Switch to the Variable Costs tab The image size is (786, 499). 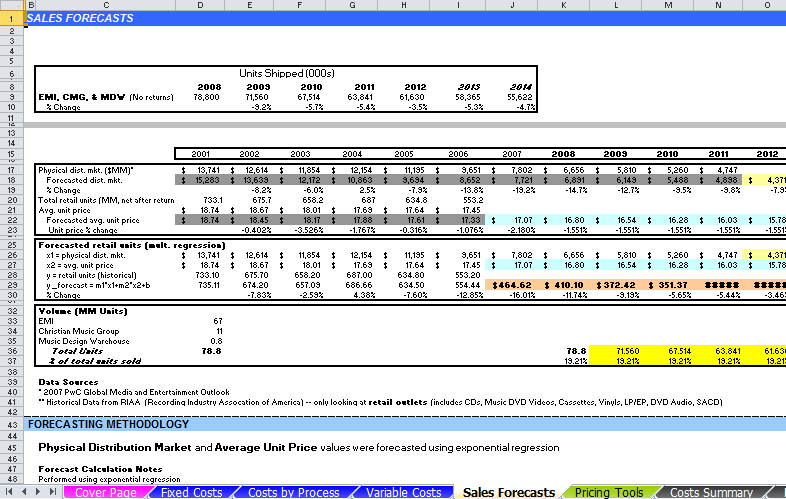coord(404,492)
